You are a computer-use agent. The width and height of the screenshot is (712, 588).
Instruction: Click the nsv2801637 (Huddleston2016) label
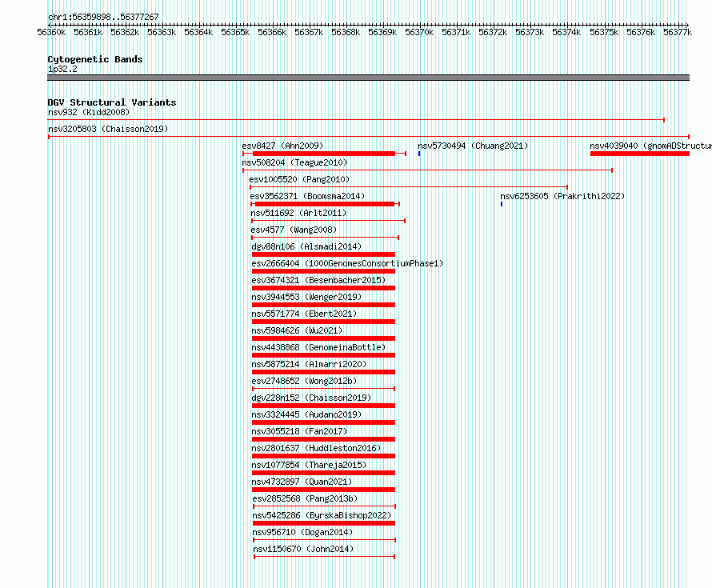[316, 448]
